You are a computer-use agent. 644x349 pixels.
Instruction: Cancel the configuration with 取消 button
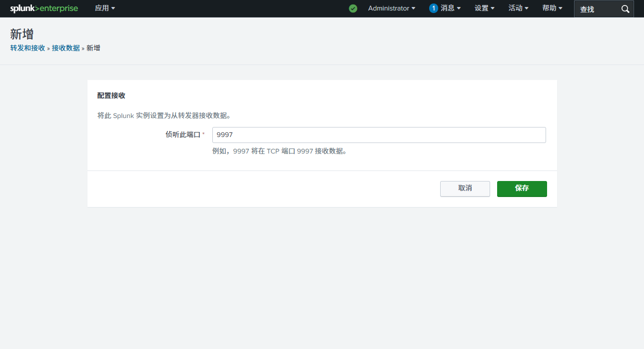pyautogui.click(x=465, y=188)
